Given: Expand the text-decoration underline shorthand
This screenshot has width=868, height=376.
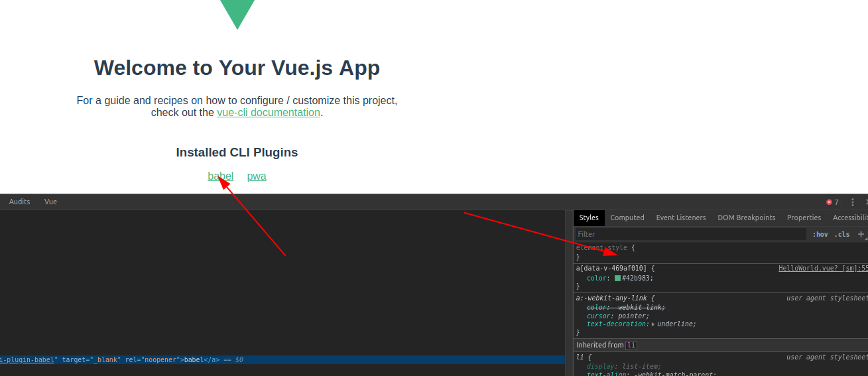Looking at the screenshot, I should (x=653, y=324).
